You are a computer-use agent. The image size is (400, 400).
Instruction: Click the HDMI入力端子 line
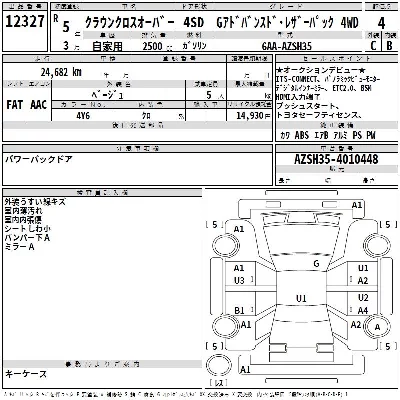[298, 97]
